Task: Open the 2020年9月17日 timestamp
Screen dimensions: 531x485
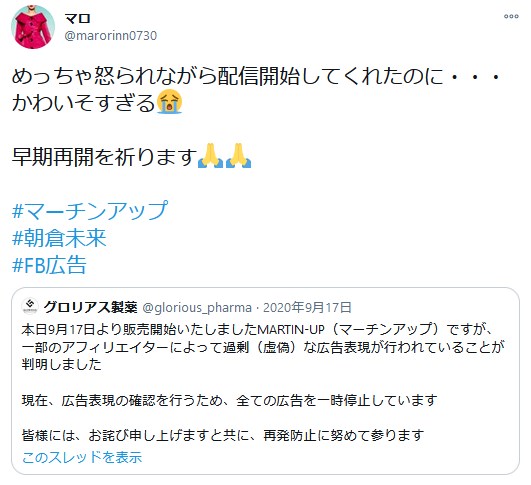Action: click(x=307, y=308)
